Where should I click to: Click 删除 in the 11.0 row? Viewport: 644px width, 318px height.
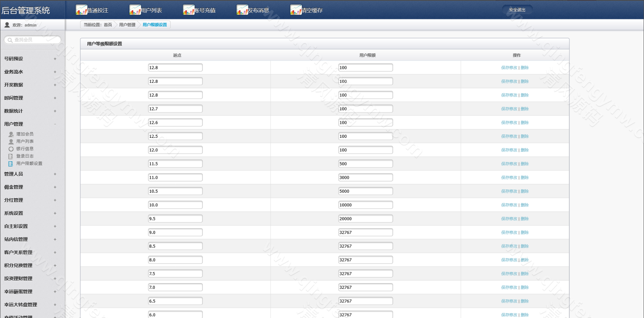tap(524, 178)
